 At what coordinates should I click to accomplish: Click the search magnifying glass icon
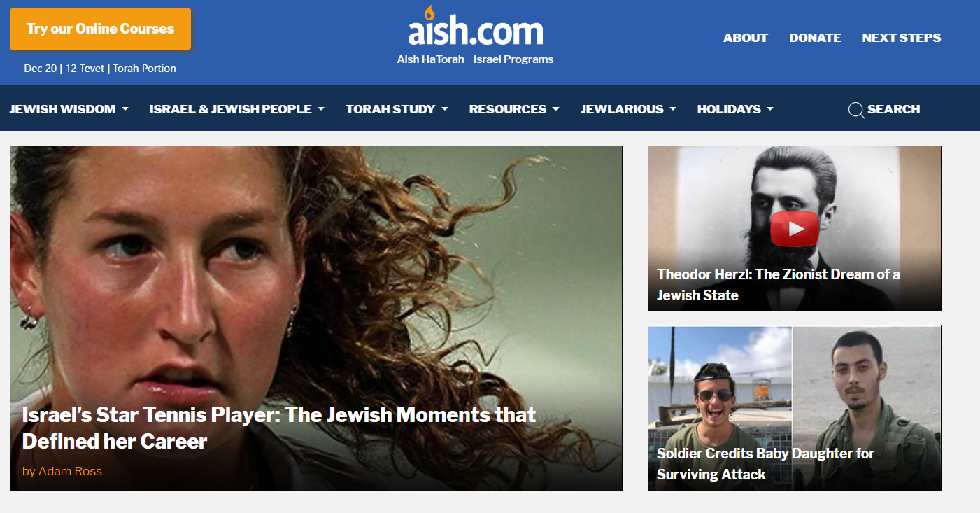[x=856, y=110]
